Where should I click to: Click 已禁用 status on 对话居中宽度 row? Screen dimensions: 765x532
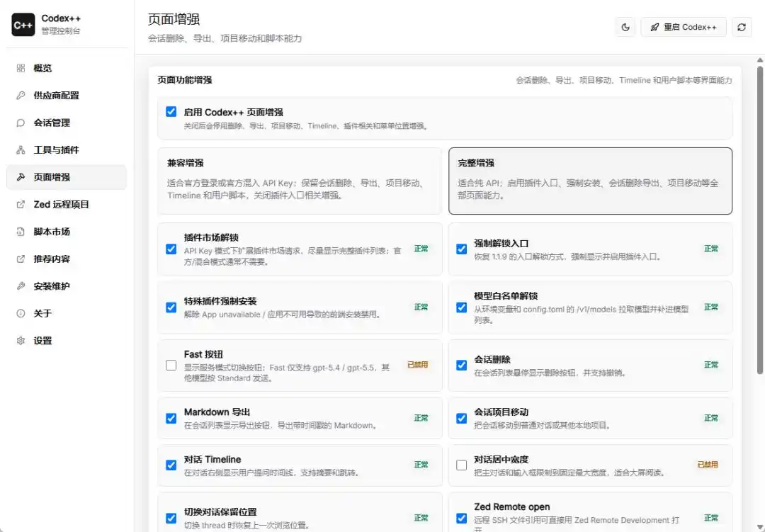(708, 465)
